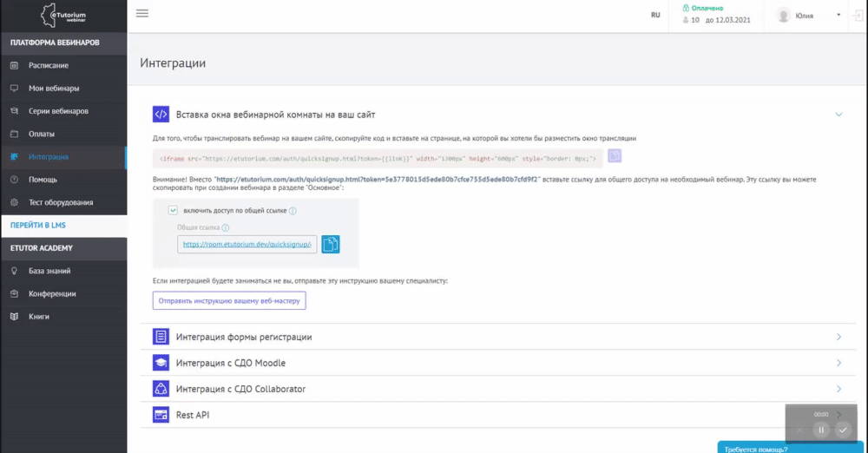This screenshot has height=453, width=868.
Task: Expand 'Интеграция с СДО Moodle' section
Action: 230,363
